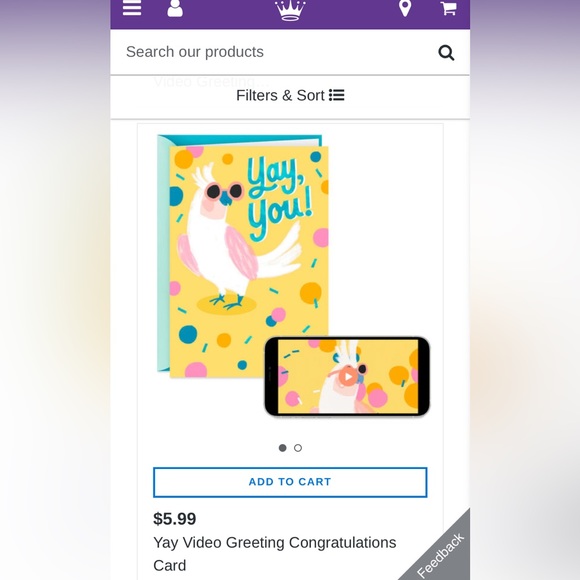Open the Yay, You! card cover image
This screenshot has height=580, width=580.
tap(243, 256)
